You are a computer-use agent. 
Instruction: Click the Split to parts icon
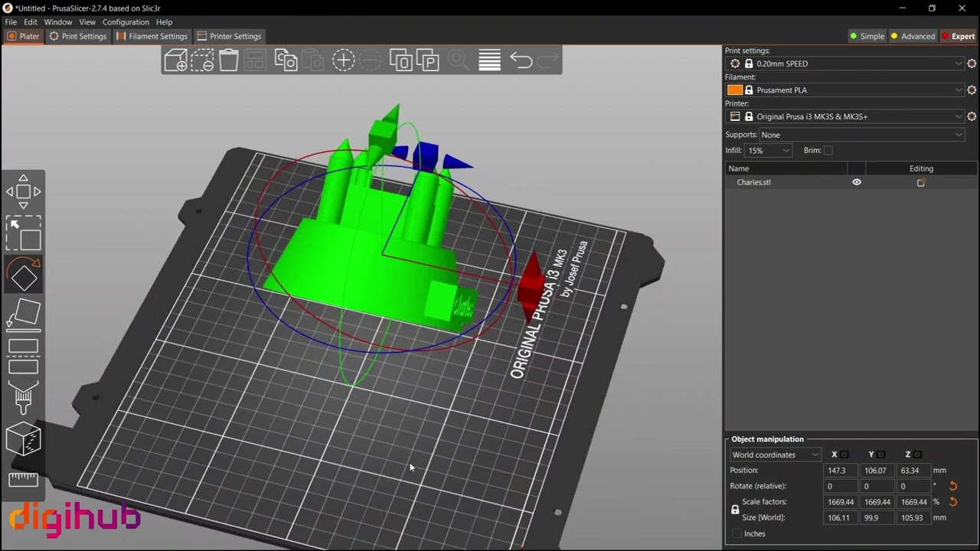[x=427, y=60]
